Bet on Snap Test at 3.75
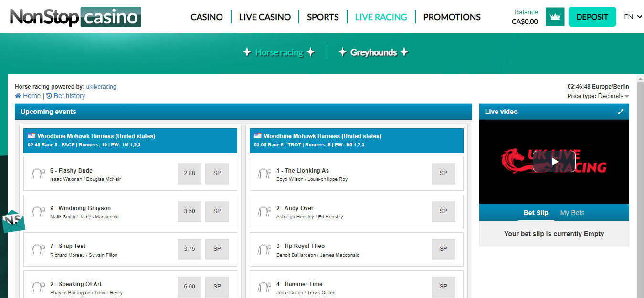The width and height of the screenshot is (644, 298). [x=190, y=249]
